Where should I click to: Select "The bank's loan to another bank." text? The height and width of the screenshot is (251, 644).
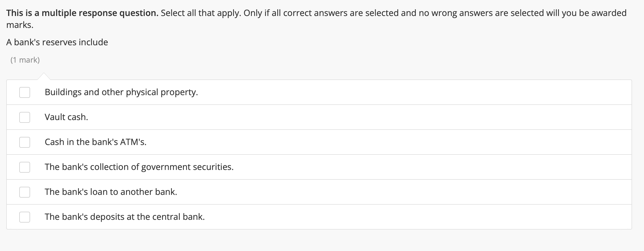111,192
